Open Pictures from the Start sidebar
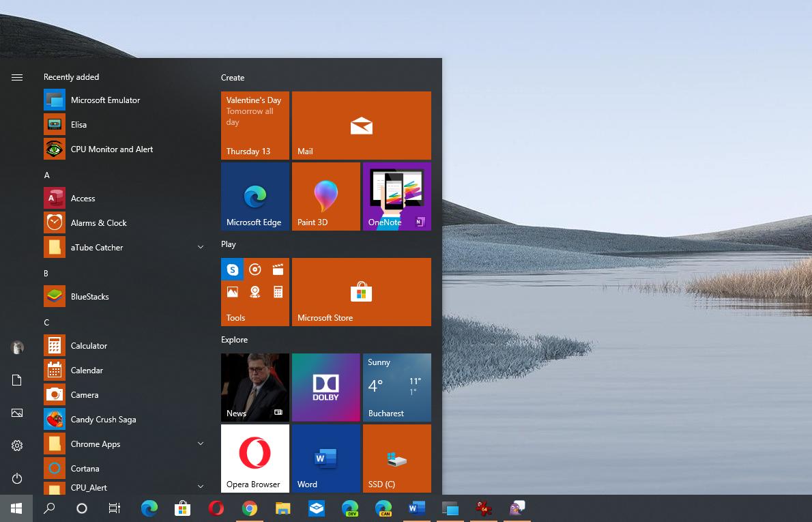This screenshot has width=812, height=522. 17,413
